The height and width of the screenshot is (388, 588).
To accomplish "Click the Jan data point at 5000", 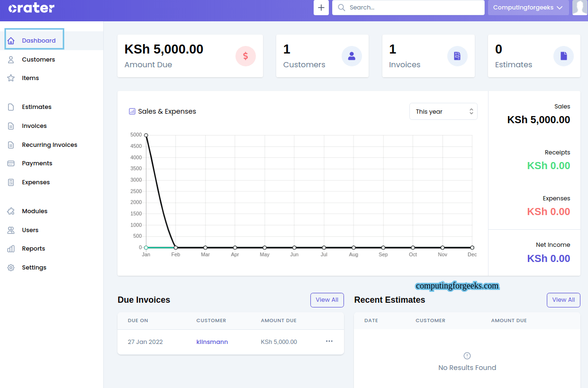I will click(146, 135).
